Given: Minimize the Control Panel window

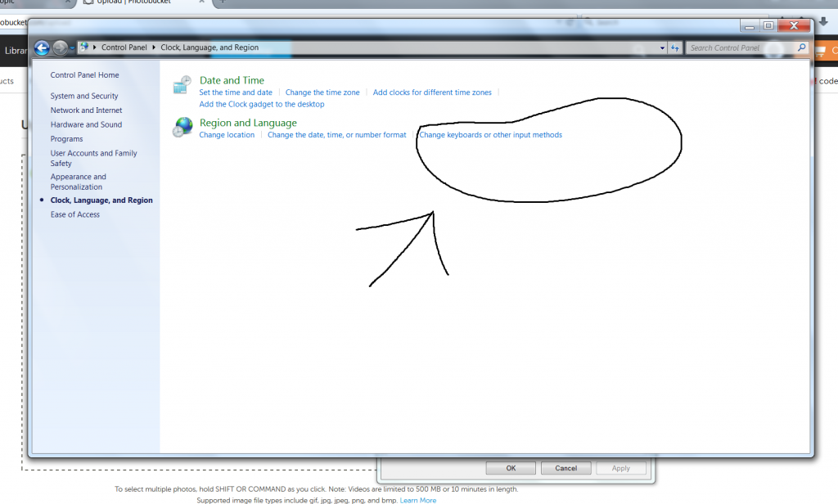Looking at the screenshot, I should click(750, 25).
